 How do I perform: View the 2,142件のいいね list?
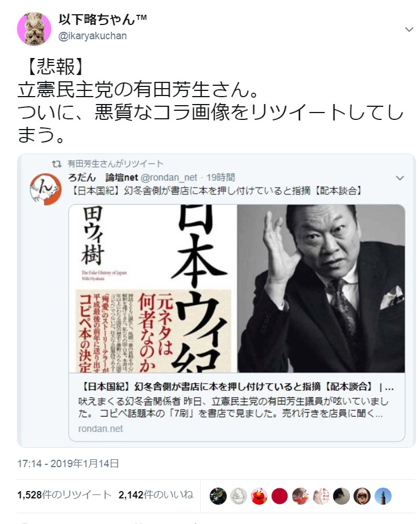pos(156,494)
